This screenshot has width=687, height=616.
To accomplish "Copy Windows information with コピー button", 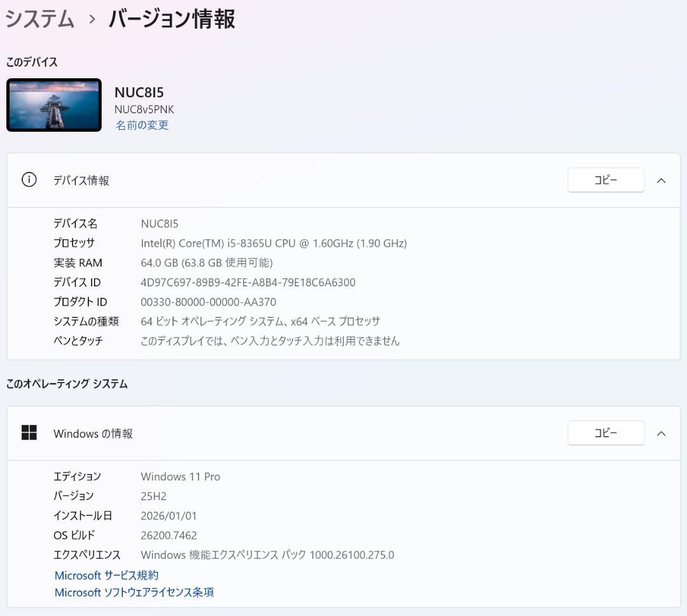I will [605, 433].
